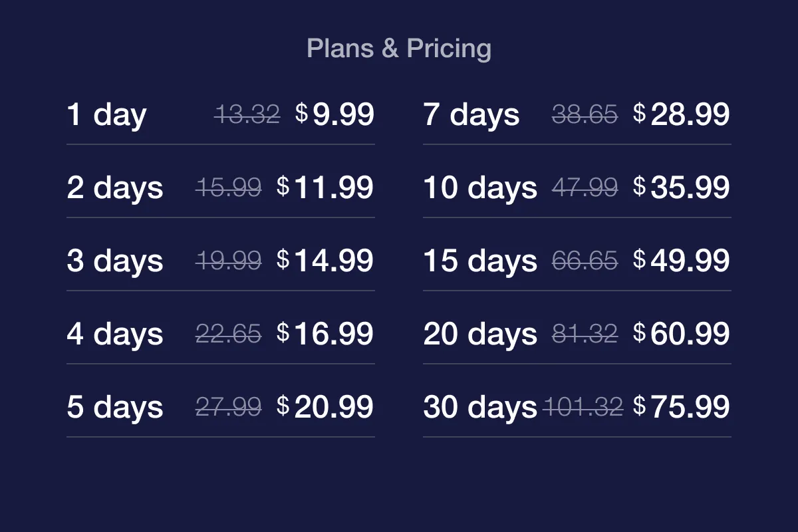The height and width of the screenshot is (532, 798).
Task: Click the crossed-out 101.32 original price
Action: [583, 406]
